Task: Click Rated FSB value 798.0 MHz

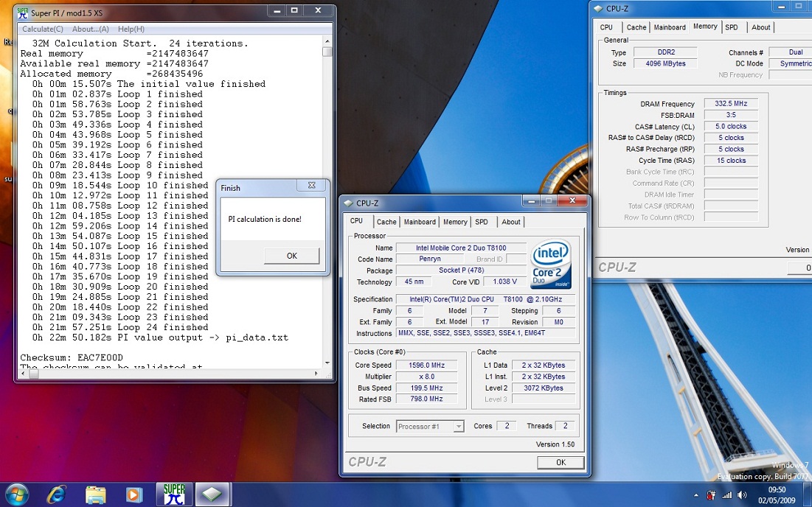Action: pyautogui.click(x=427, y=399)
